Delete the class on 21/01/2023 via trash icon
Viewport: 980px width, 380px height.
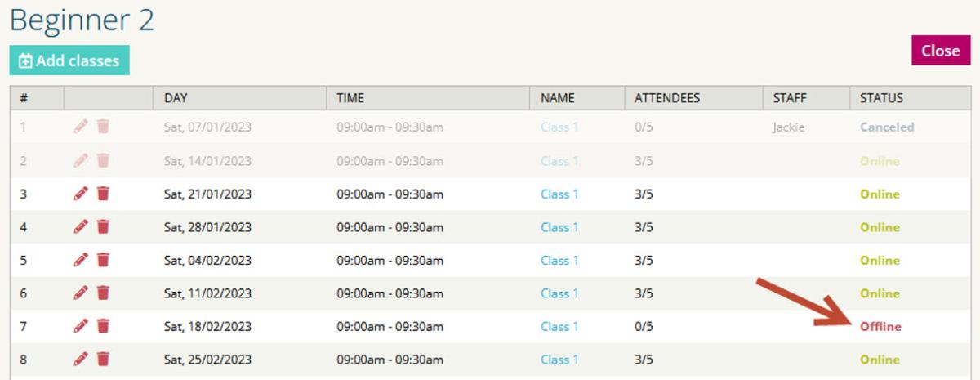(103, 194)
